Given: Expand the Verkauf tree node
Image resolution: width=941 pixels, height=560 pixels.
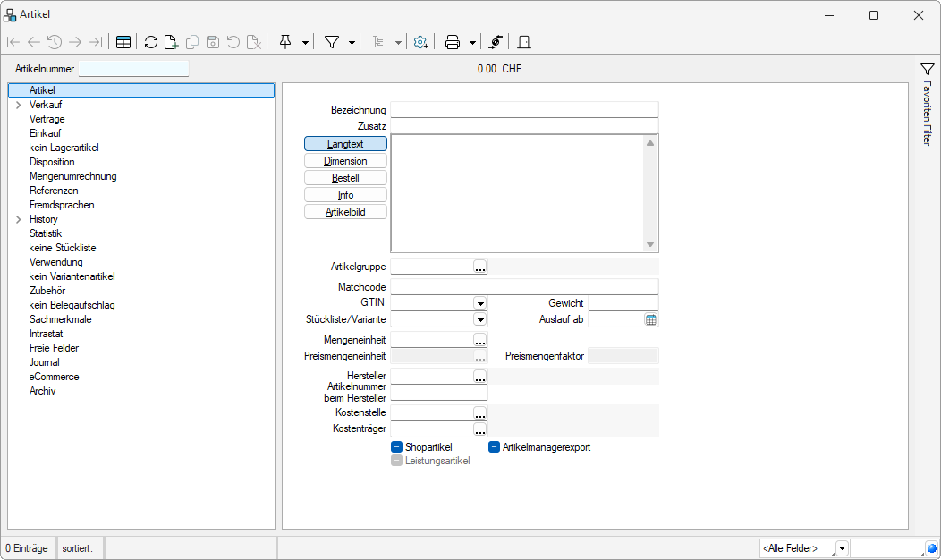Looking at the screenshot, I should click(18, 105).
